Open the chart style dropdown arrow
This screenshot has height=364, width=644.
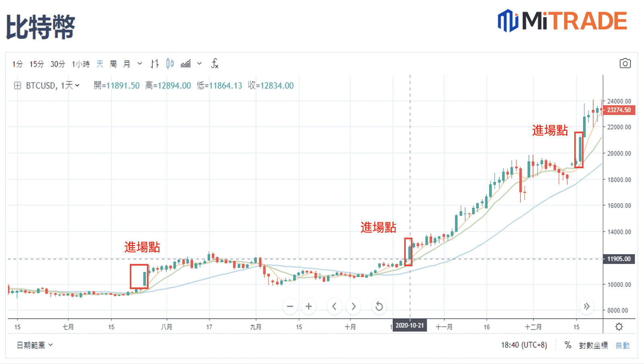[x=199, y=64]
